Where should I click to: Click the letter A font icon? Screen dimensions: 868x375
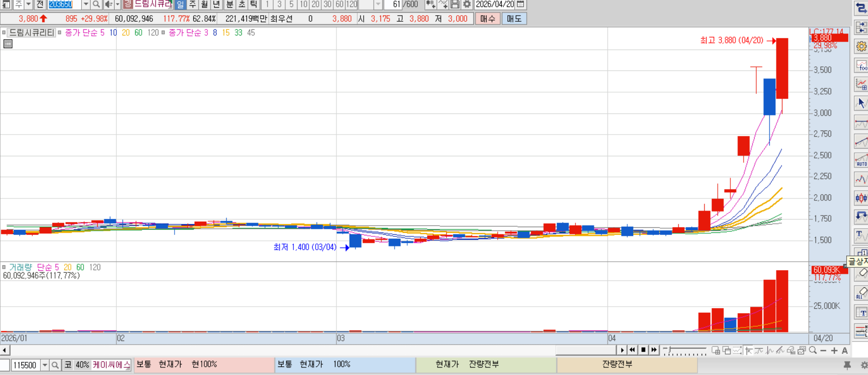click(844, 350)
